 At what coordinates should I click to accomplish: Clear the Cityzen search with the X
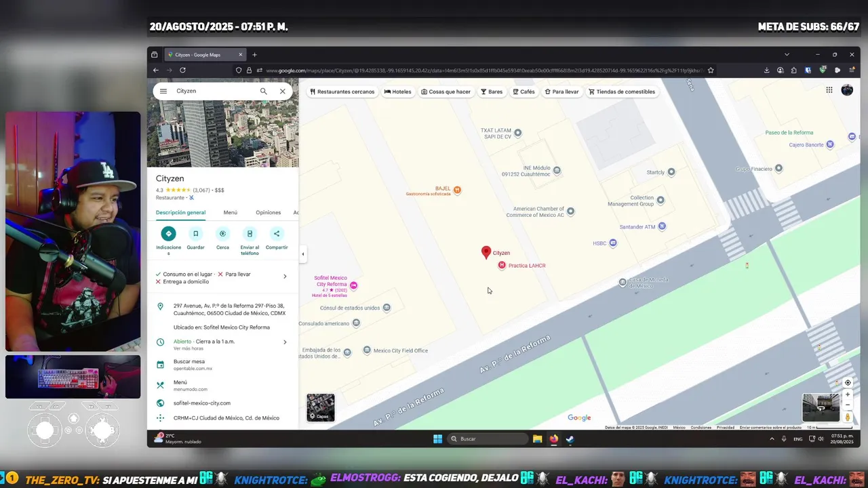coord(283,91)
